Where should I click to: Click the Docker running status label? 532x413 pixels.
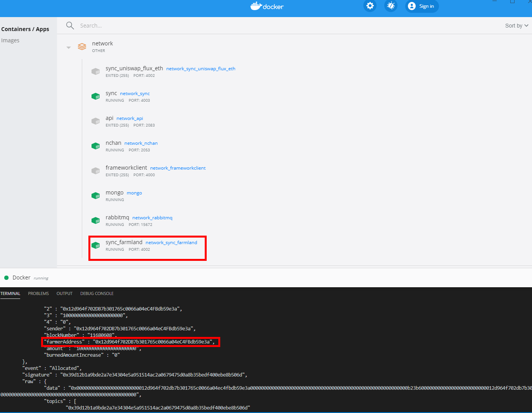(x=41, y=278)
